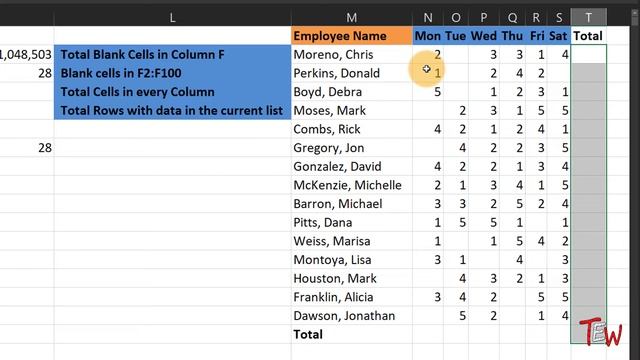The height and width of the screenshot is (360, 640).
Task: Click Weiss, Marisa's Thu value 5
Action: point(512,241)
